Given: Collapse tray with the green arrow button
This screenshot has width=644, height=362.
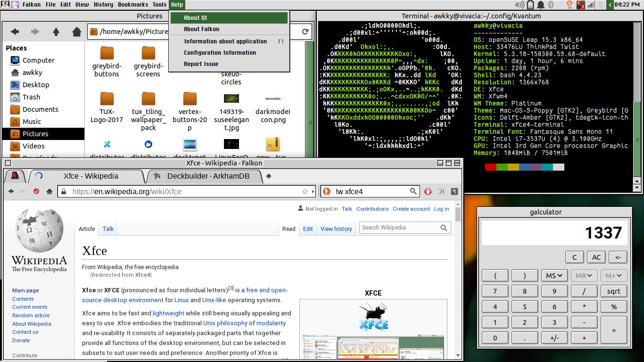Looking at the screenshot, I should 611,5.
